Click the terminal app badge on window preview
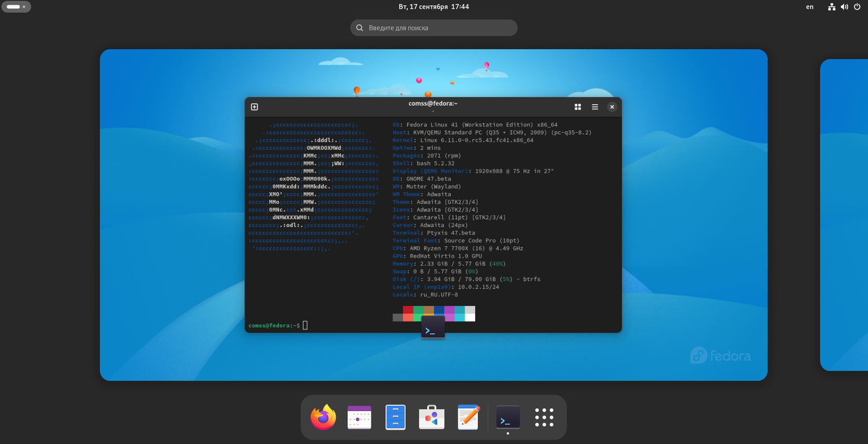This screenshot has width=868, height=444. click(433, 327)
